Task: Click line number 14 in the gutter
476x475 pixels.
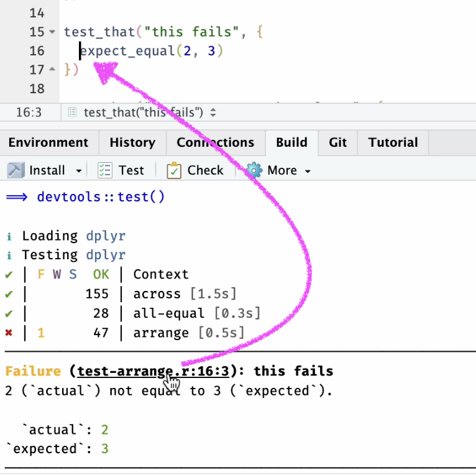Action: pos(37,13)
